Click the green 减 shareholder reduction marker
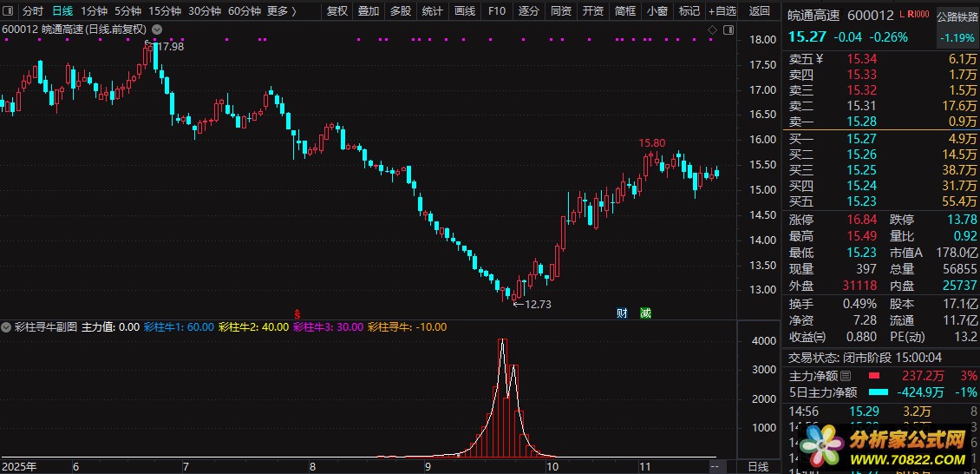980x474 pixels. tap(645, 313)
